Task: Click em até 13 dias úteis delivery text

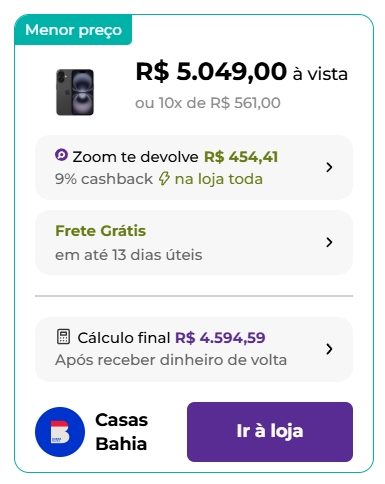Action: point(129,255)
